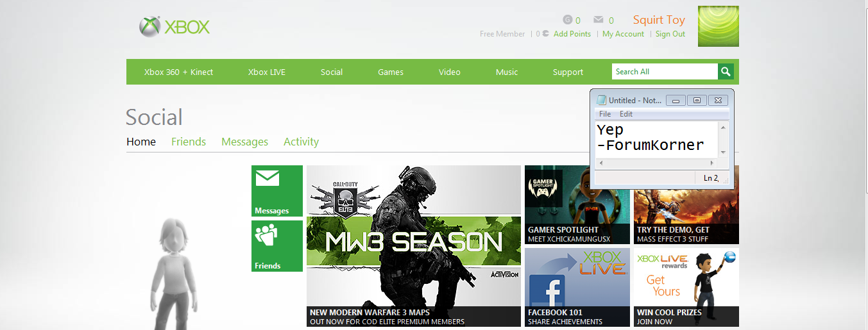
Task: Switch to the Messages tab
Action: coord(244,142)
